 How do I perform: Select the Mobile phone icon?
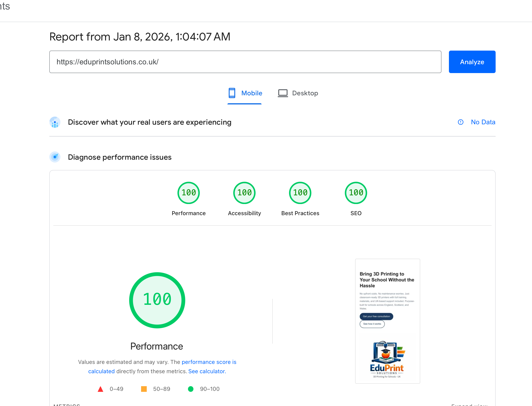[x=232, y=93]
